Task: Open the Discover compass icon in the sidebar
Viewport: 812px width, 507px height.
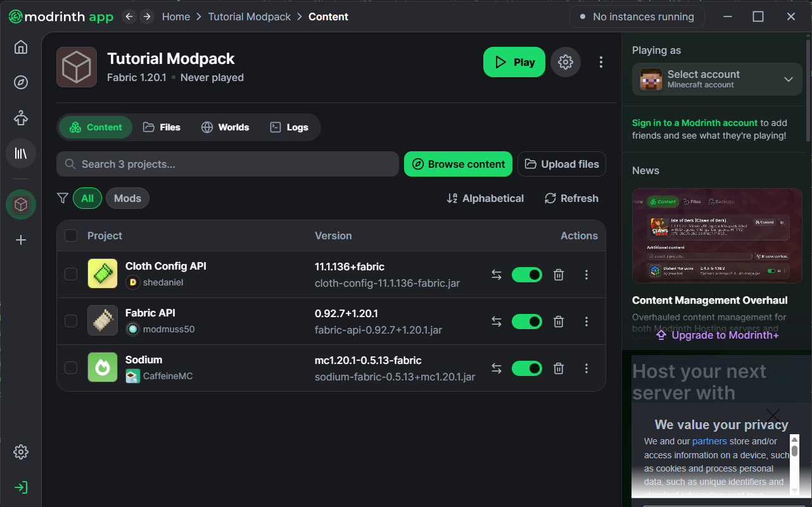Action: tap(21, 82)
